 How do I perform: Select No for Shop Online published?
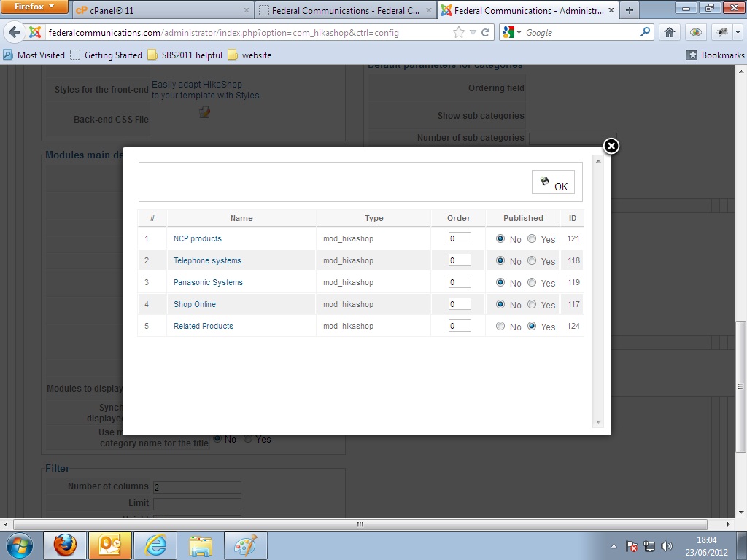click(x=500, y=304)
